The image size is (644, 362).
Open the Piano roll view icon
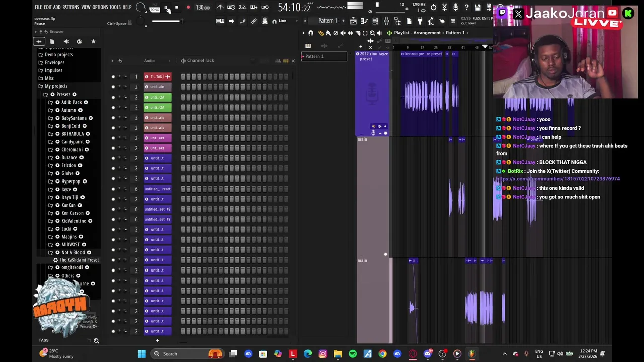[x=364, y=21]
